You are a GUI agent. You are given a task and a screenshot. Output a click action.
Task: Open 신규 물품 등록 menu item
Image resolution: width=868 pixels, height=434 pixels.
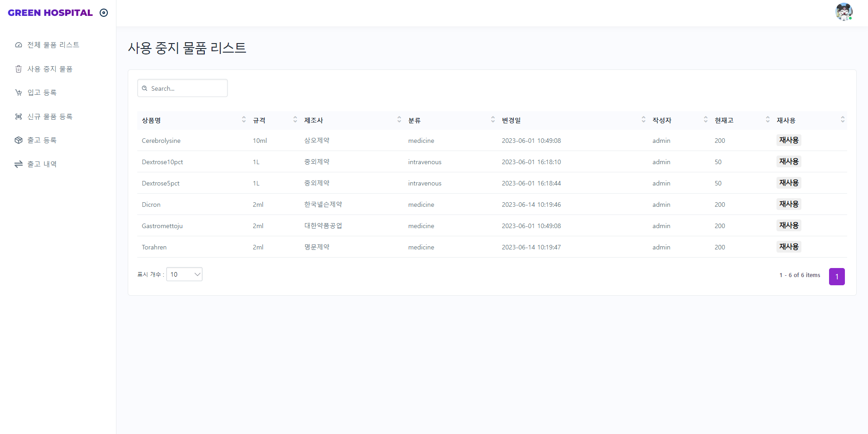[x=50, y=117]
